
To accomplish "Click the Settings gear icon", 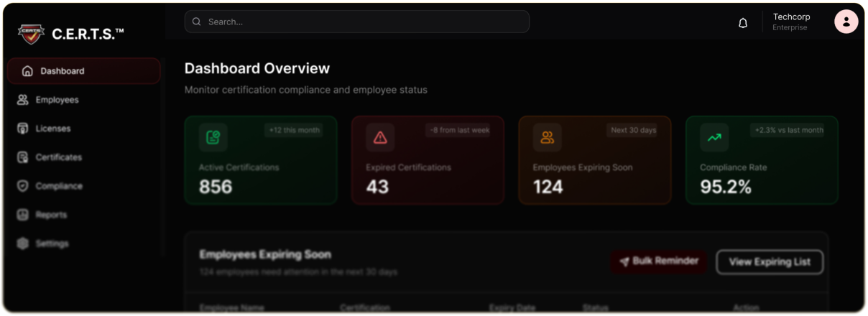I will (22, 243).
